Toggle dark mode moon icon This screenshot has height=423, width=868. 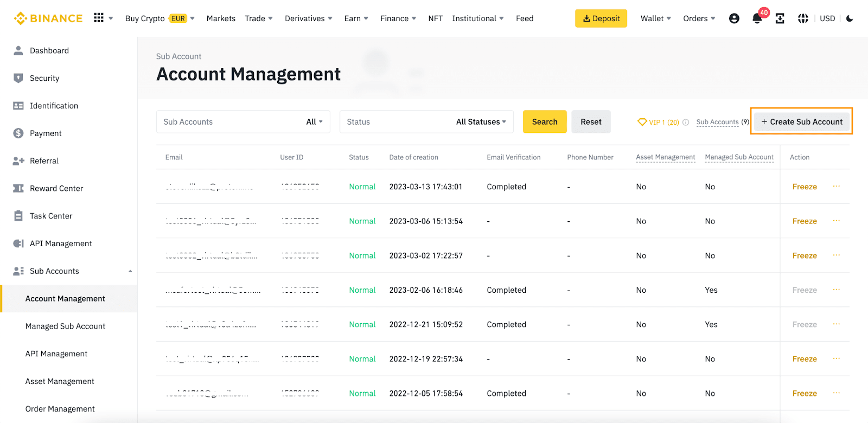(x=850, y=18)
